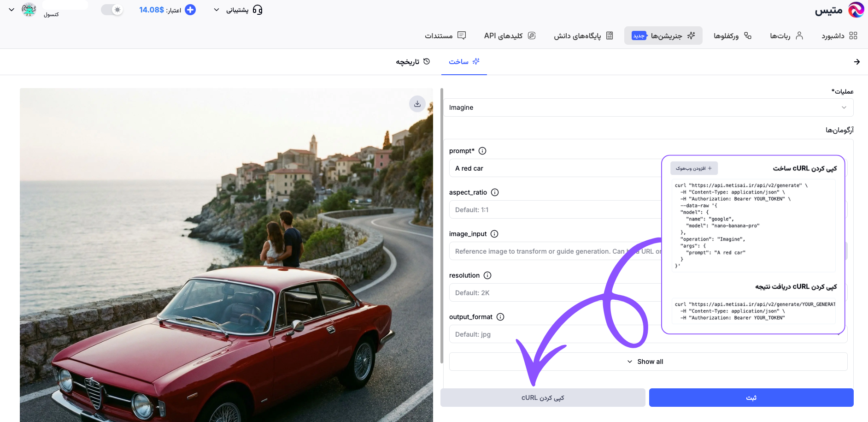Image resolution: width=868 pixels, height=422 pixels.
Task: Click the build cURL code block
Action: pos(753,226)
